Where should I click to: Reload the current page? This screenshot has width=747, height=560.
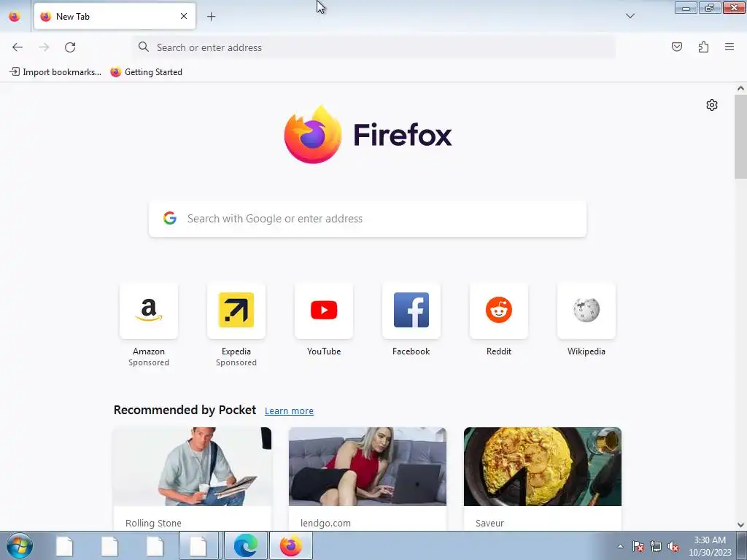(70, 47)
